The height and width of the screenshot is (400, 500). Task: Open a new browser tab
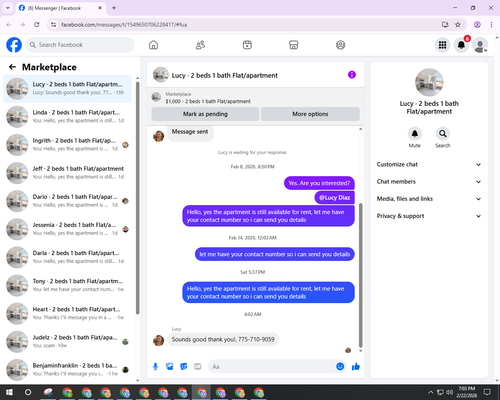[114, 8]
